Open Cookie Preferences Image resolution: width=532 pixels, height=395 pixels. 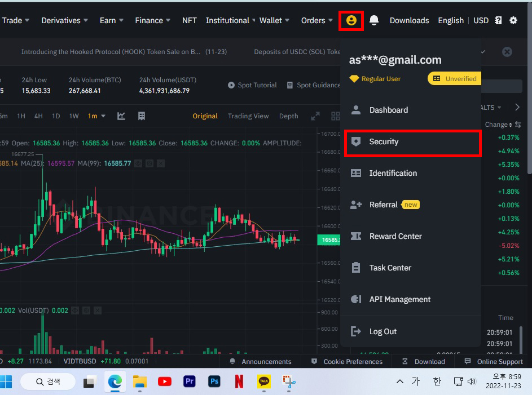(x=346, y=362)
